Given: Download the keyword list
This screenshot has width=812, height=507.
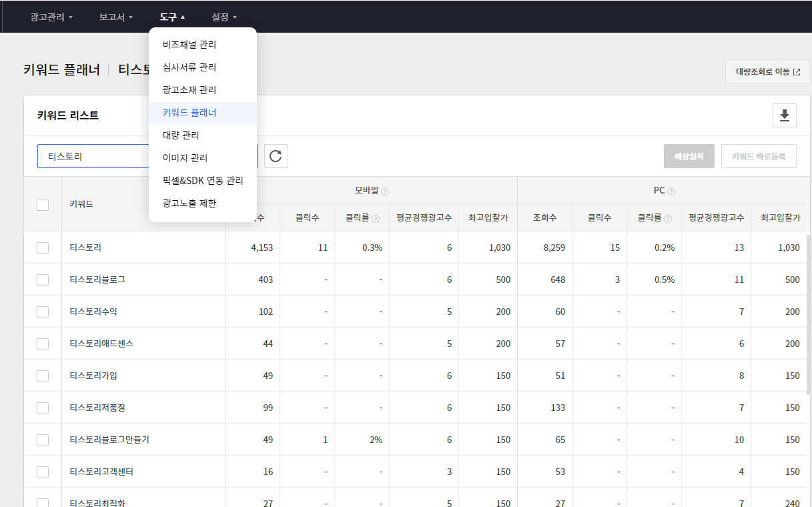Looking at the screenshot, I should (x=784, y=115).
